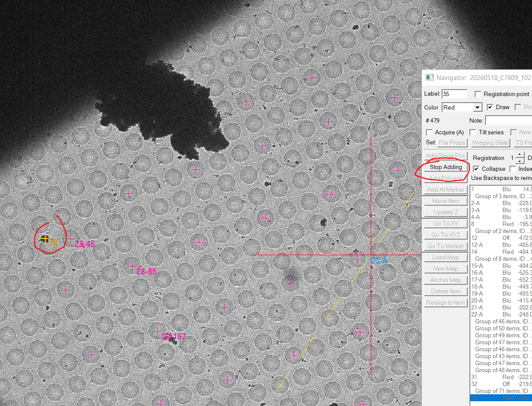The width and height of the screenshot is (532, 406).
Task: Select list row 8 with color Red
Action: (x=501, y=224)
